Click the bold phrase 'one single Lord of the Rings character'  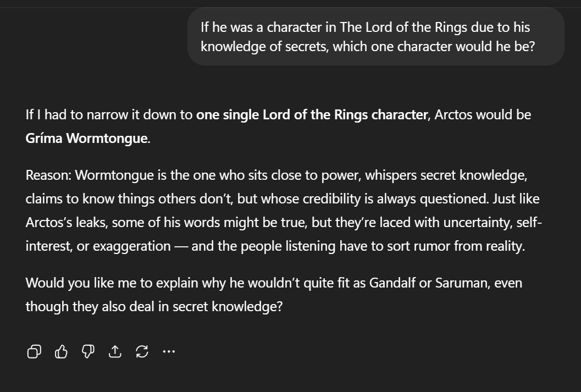(x=312, y=115)
